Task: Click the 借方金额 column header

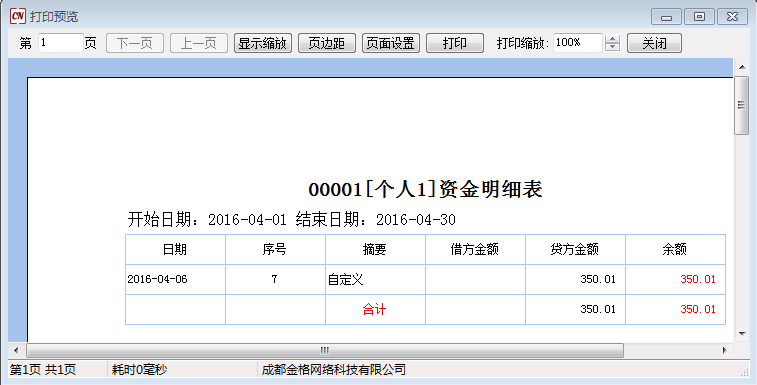Action: pyautogui.click(x=475, y=249)
